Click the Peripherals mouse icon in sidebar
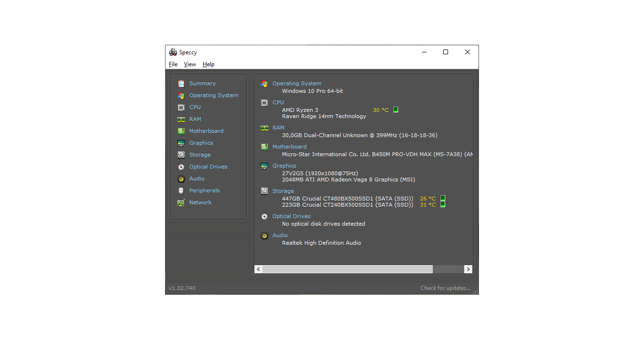The image size is (644, 339). [181, 190]
